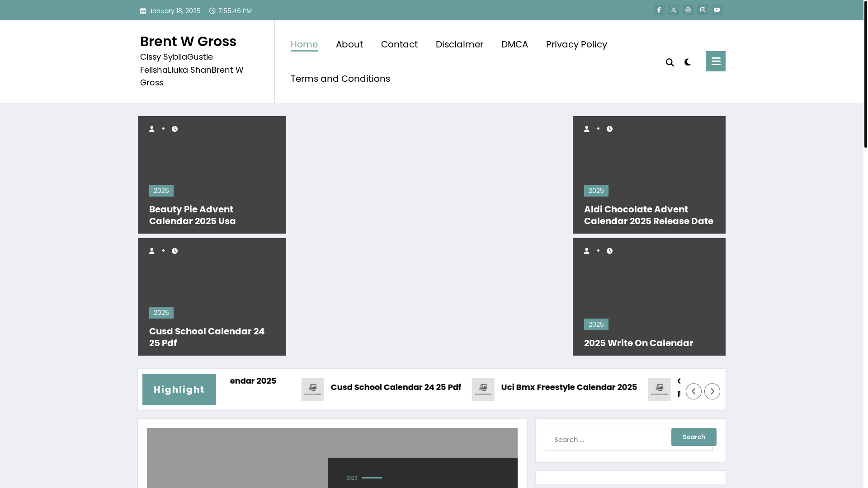Click thumbnail beside Cusd School Calendar highlight
The width and height of the screenshot is (868, 488).
tap(313, 389)
